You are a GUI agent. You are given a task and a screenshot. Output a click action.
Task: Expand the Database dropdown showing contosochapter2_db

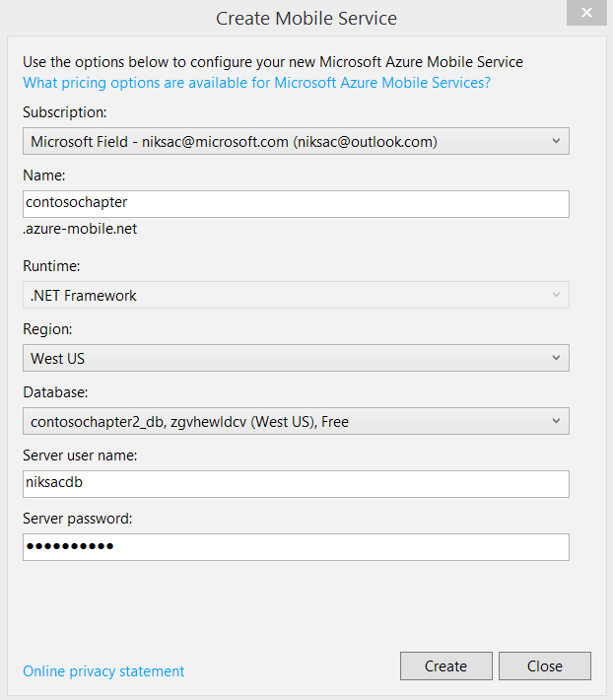tap(296, 421)
